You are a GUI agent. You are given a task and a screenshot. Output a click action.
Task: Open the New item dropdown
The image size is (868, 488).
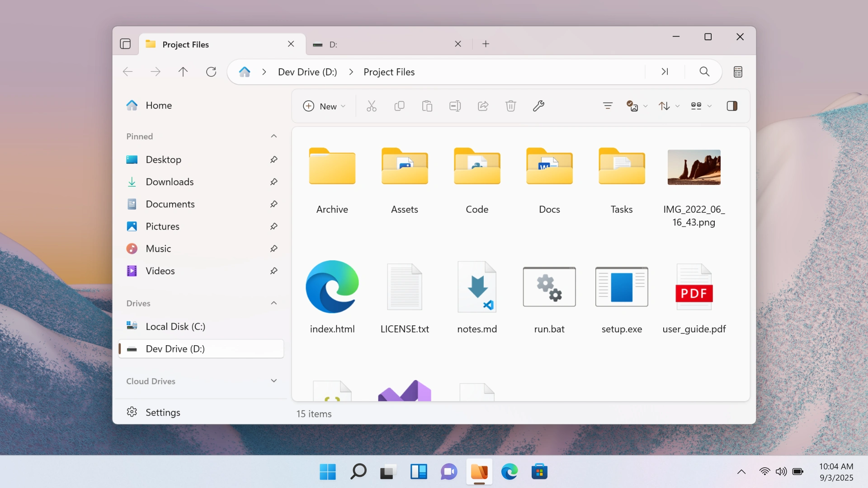[x=324, y=106]
